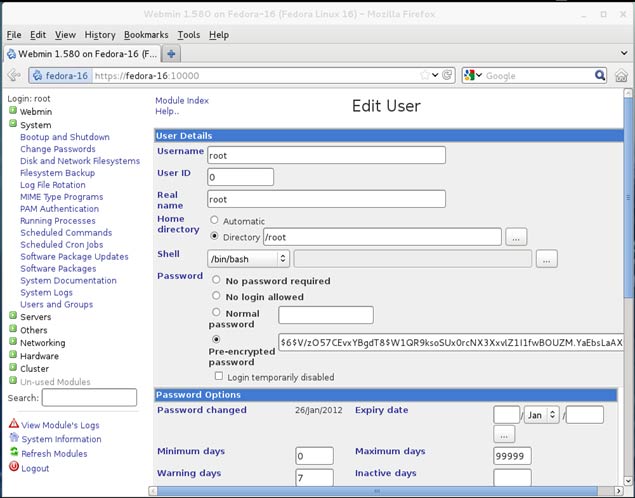Expand the Networking category

pyautogui.click(x=43, y=343)
